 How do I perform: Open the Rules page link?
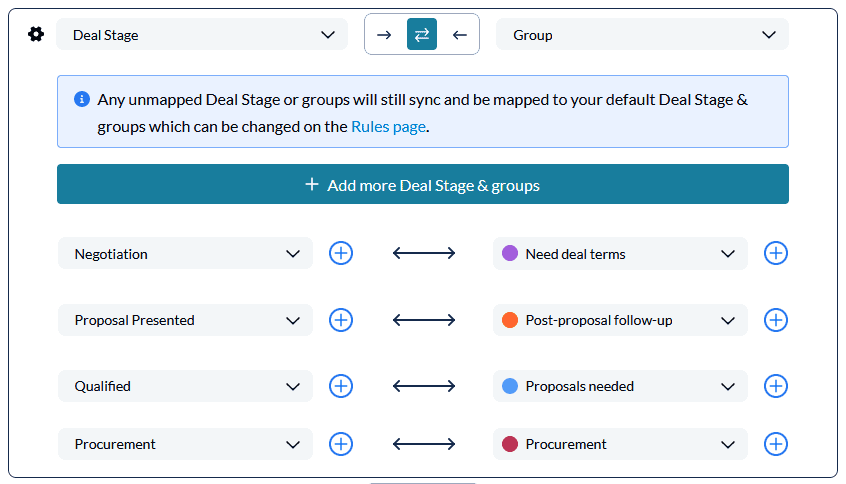coord(388,127)
